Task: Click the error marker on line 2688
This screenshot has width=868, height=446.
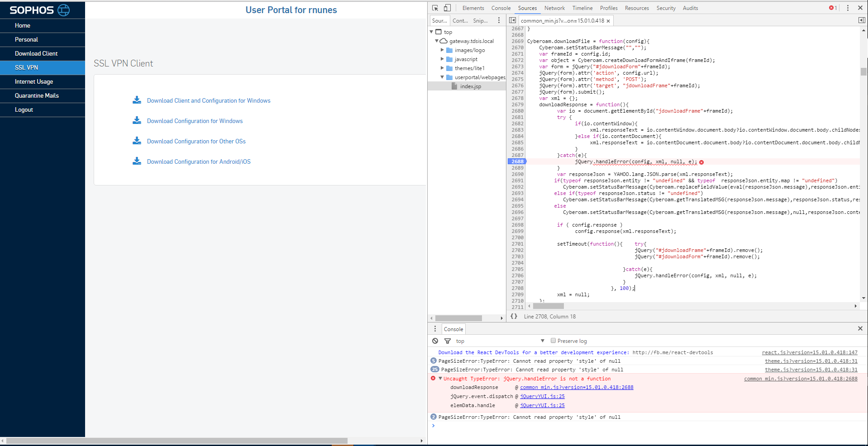Action: tap(701, 162)
